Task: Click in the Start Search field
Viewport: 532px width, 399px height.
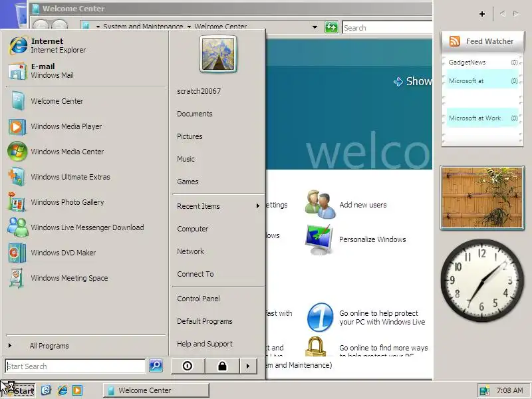Action: pos(75,366)
